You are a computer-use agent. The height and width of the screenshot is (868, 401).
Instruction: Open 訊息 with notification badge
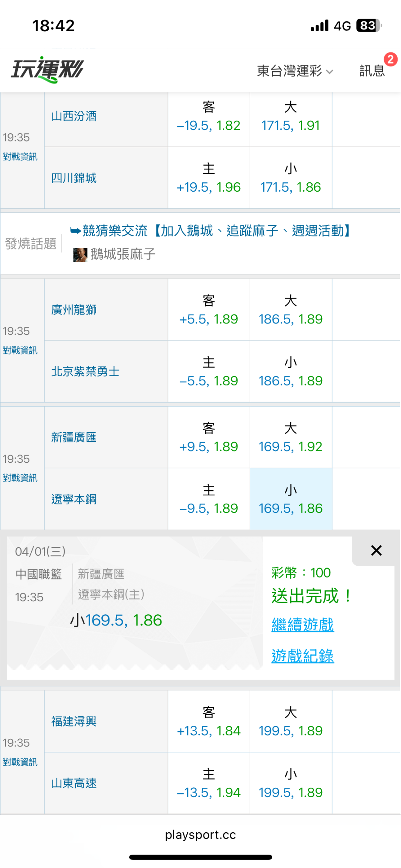(372, 70)
